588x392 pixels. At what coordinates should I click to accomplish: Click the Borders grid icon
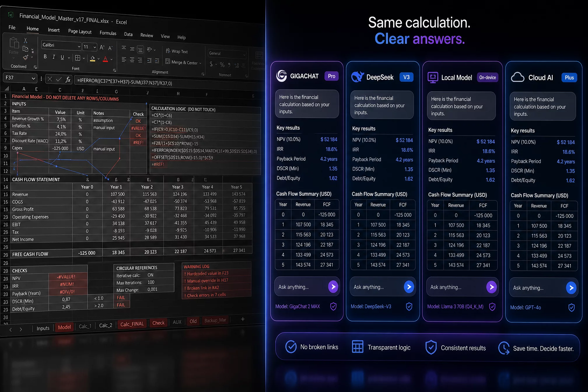(x=78, y=58)
